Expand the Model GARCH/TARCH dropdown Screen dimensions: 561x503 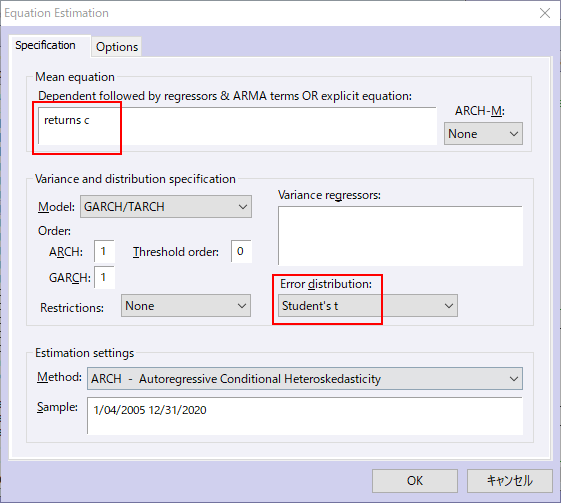point(166,206)
